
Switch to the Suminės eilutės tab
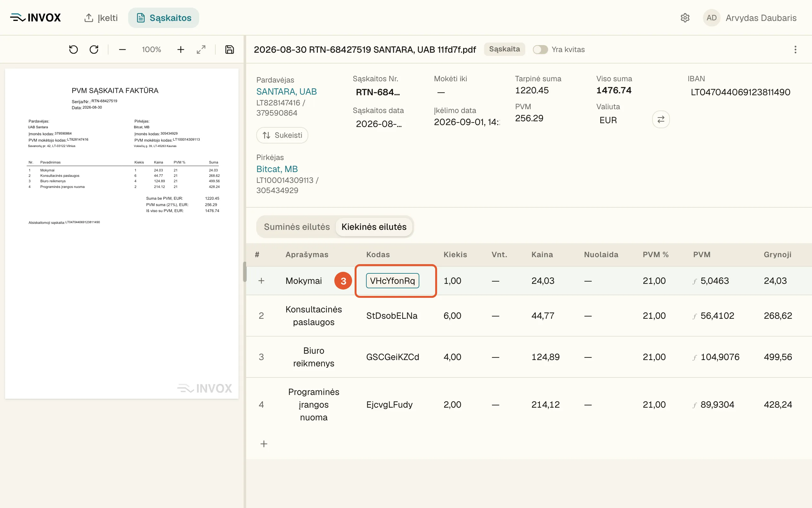[x=297, y=227]
